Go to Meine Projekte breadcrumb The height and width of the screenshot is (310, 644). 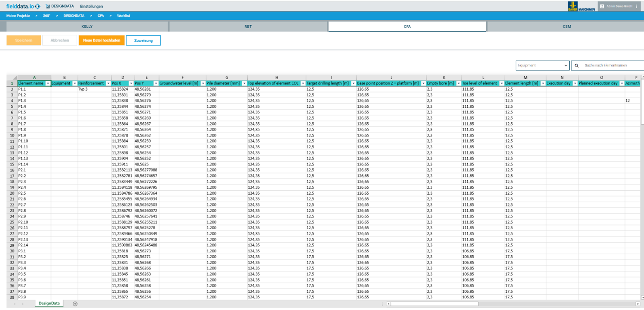(18, 15)
